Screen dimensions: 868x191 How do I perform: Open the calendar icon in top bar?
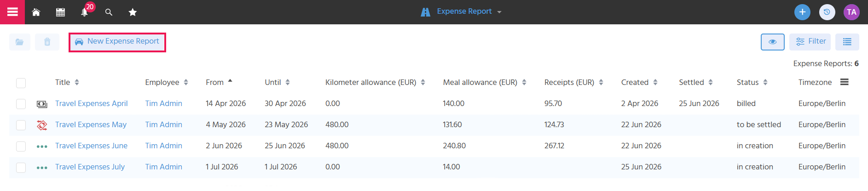tap(60, 12)
